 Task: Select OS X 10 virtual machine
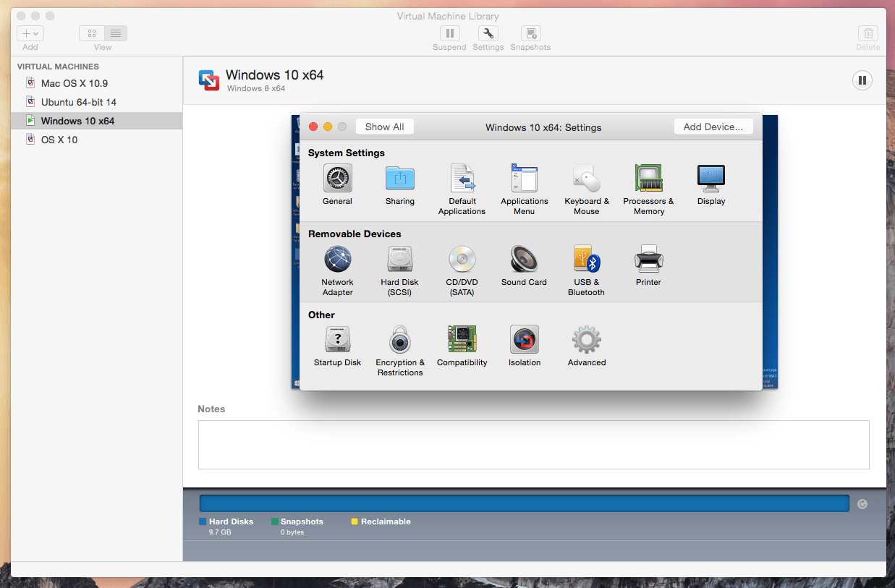pyautogui.click(x=96, y=140)
